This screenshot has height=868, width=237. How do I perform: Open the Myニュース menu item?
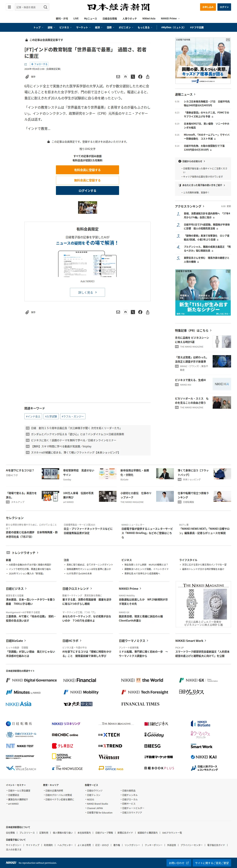point(91,18)
